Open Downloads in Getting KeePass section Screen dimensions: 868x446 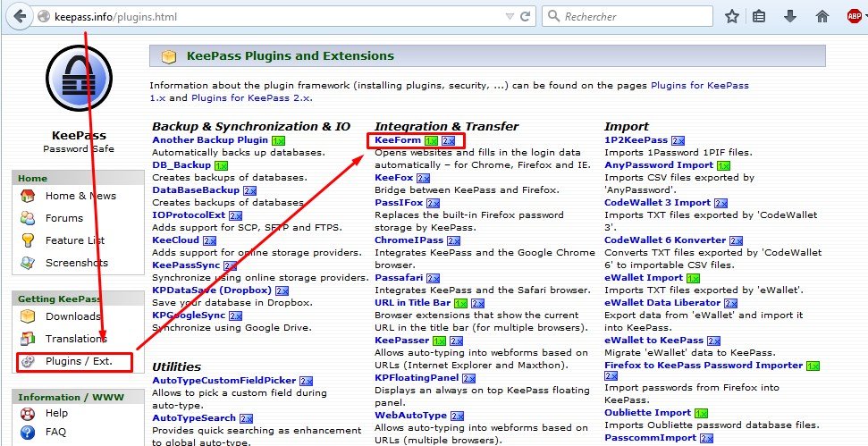[x=72, y=316]
